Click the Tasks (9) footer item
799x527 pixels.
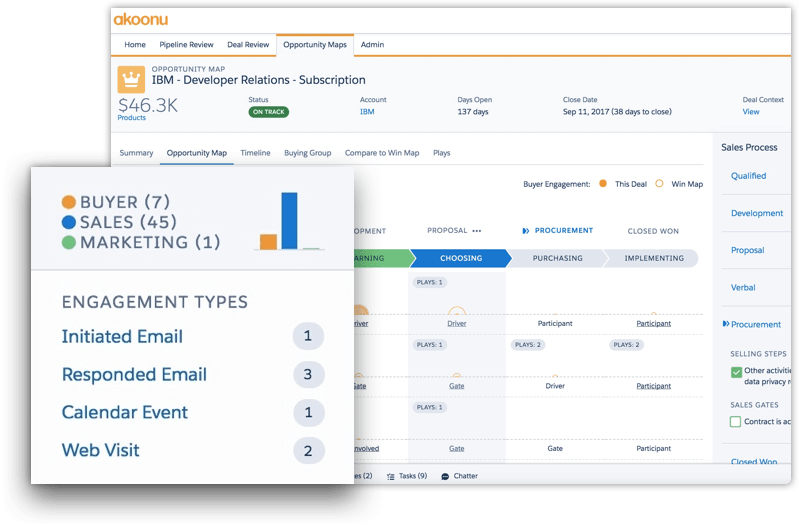[x=407, y=477]
